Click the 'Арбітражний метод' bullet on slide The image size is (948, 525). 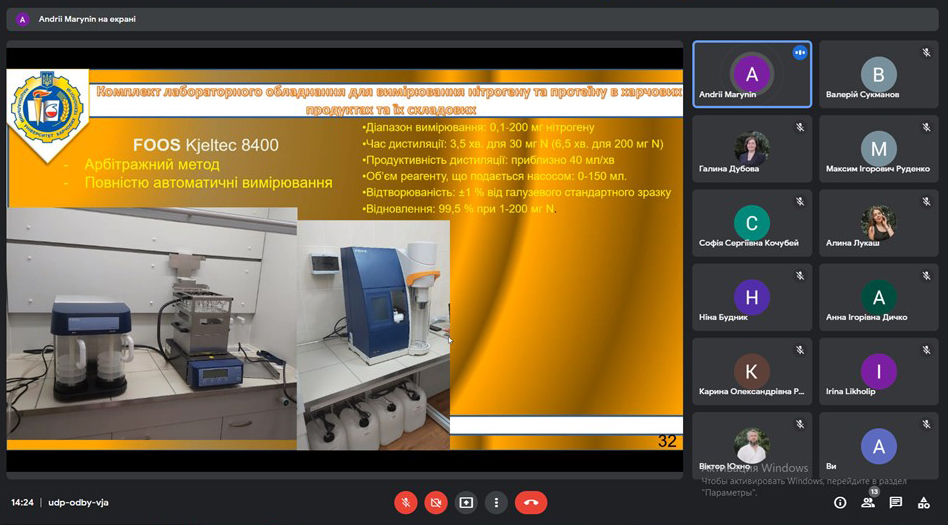[152, 165]
